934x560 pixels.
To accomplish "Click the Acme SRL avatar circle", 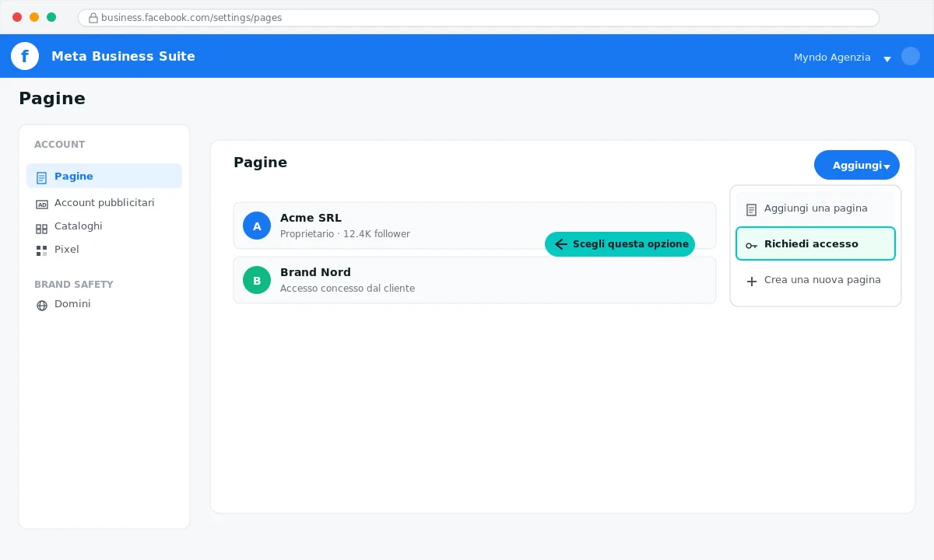I will (x=257, y=226).
